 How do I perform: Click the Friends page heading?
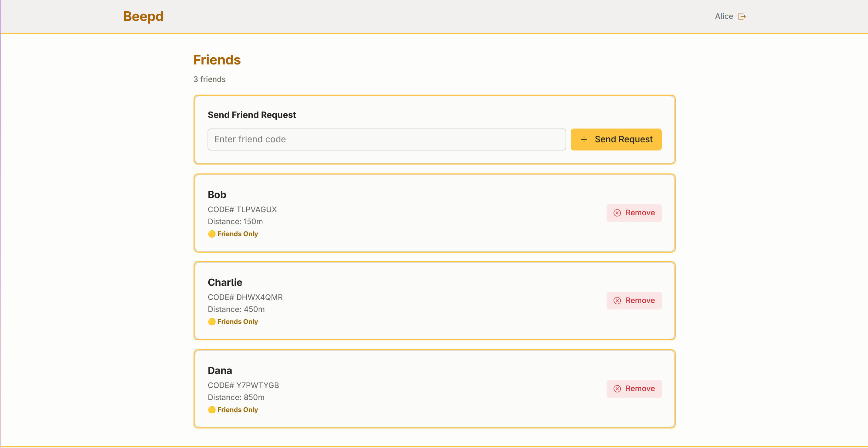(217, 60)
